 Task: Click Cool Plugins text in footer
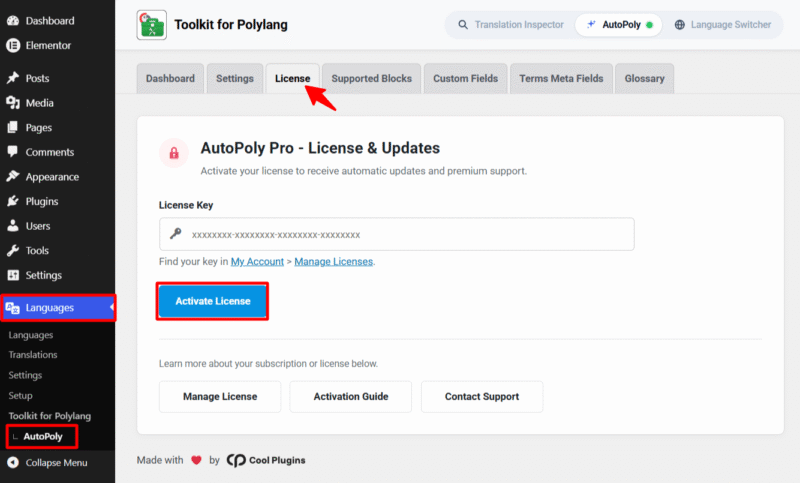click(277, 460)
